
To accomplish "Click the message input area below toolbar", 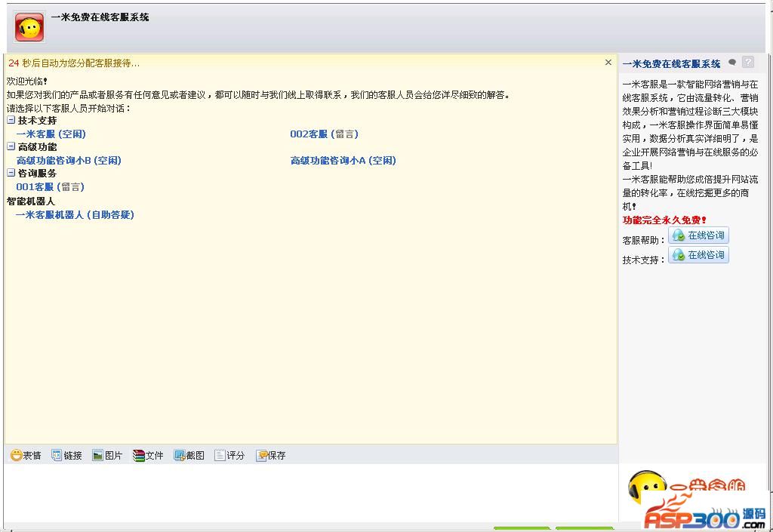I will coord(310,493).
